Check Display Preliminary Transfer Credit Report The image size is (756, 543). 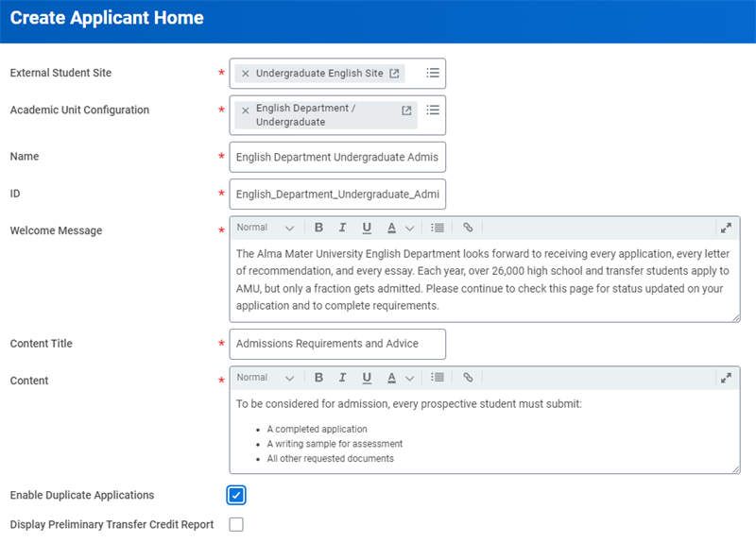[x=236, y=524]
